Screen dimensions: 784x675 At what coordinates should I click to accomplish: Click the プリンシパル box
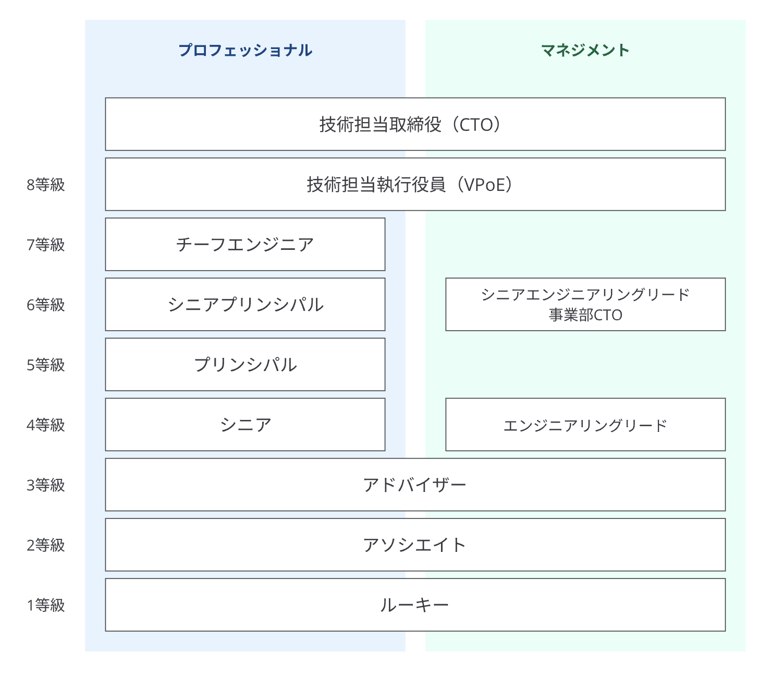[x=245, y=364]
